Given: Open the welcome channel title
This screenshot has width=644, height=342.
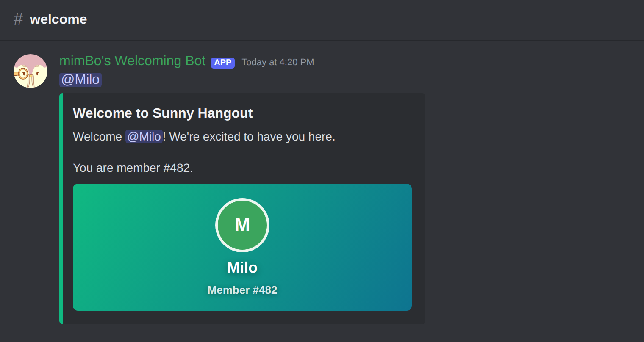Looking at the screenshot, I should [x=58, y=19].
